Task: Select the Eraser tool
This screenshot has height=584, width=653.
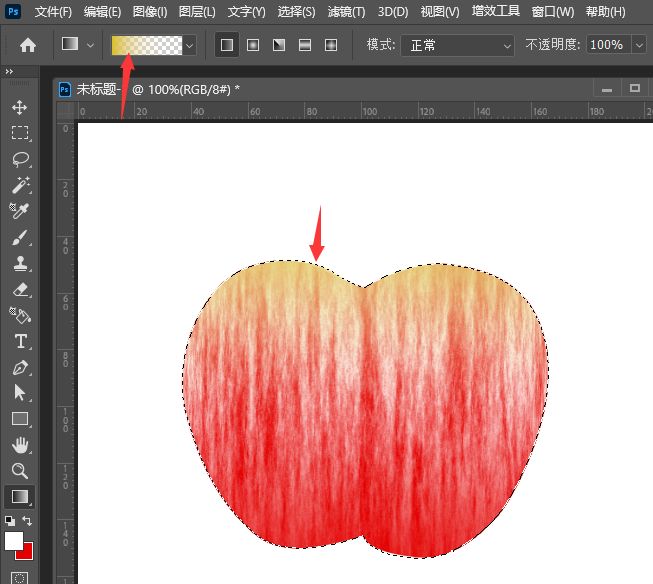Action: [20, 290]
